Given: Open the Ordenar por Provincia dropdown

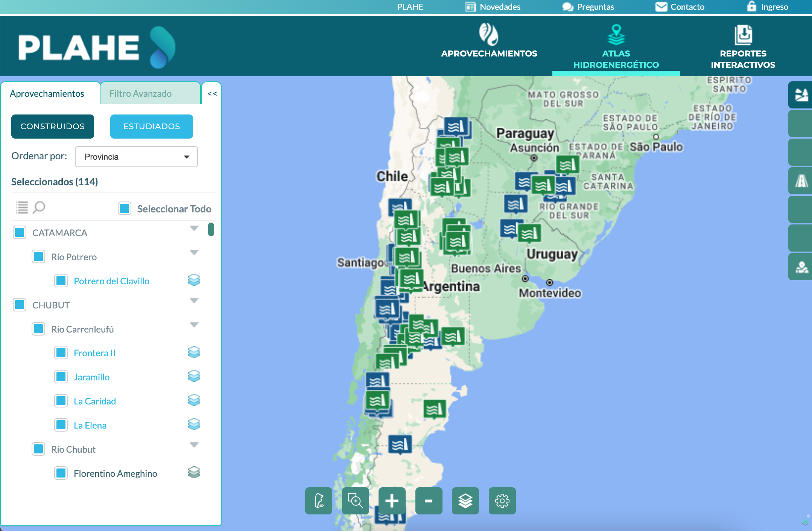Looking at the screenshot, I should click(136, 157).
